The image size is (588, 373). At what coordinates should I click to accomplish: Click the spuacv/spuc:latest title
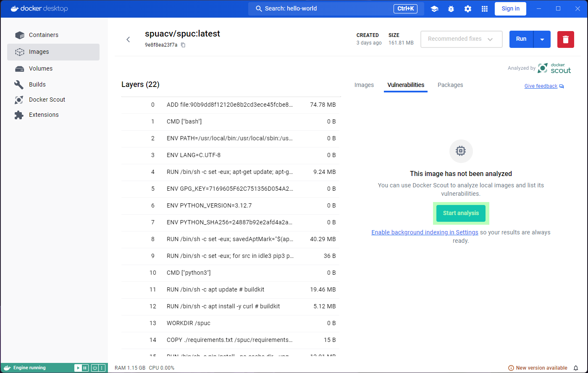(x=182, y=34)
